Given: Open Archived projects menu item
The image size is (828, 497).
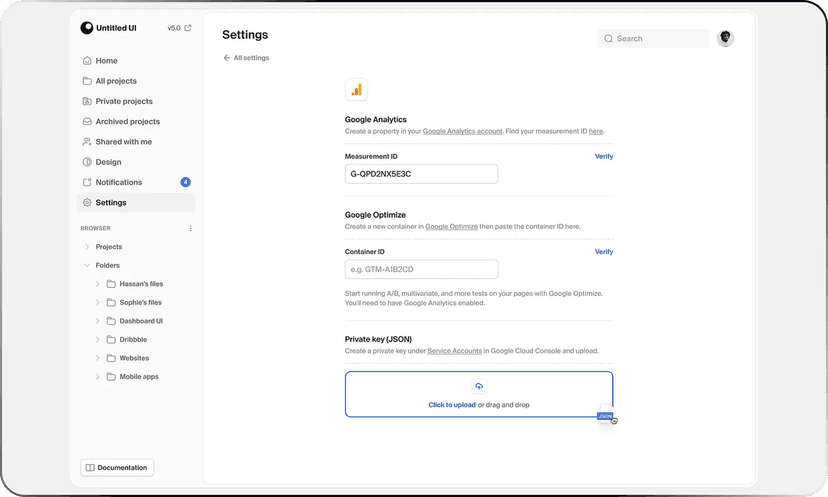Looking at the screenshot, I should click(136, 121).
